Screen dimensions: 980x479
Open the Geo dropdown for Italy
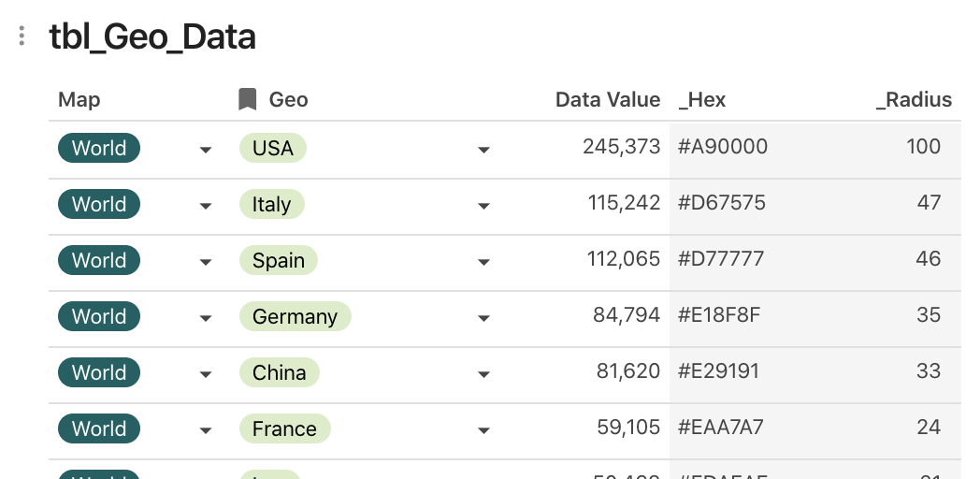click(483, 206)
